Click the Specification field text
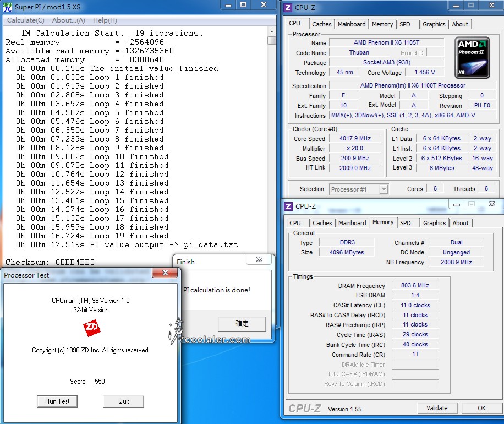 [x=413, y=86]
